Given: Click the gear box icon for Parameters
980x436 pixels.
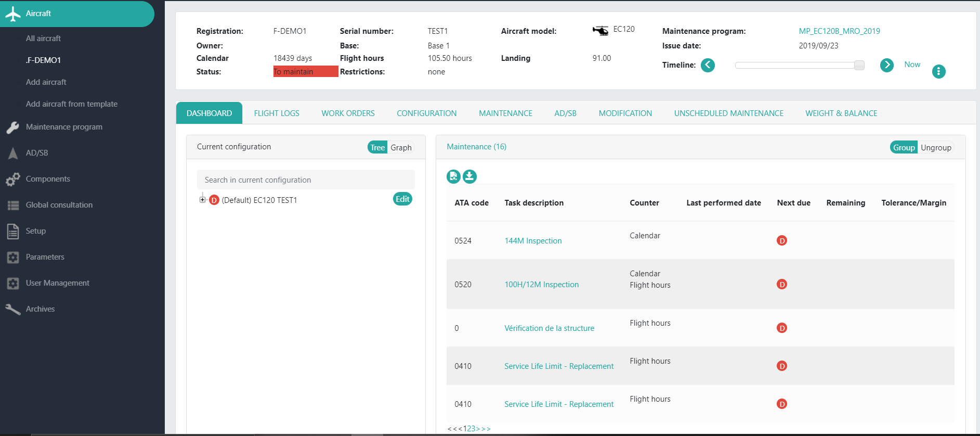Looking at the screenshot, I should click(x=13, y=258).
